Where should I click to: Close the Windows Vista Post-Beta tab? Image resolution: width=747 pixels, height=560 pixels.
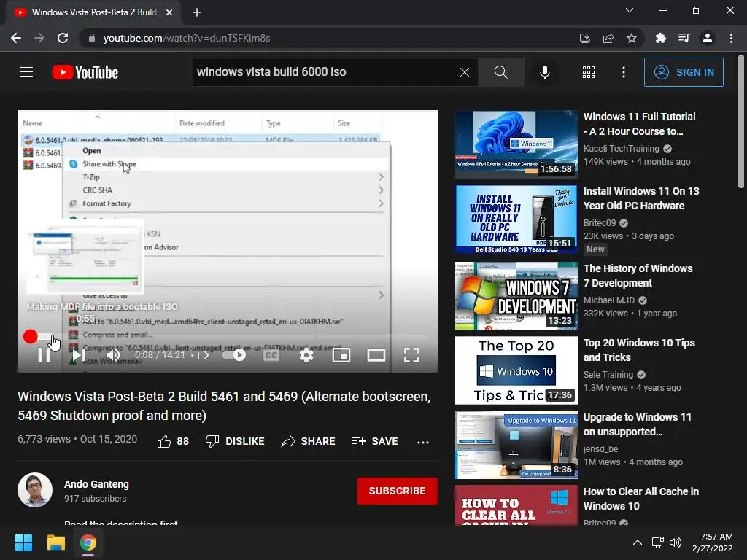(x=169, y=12)
